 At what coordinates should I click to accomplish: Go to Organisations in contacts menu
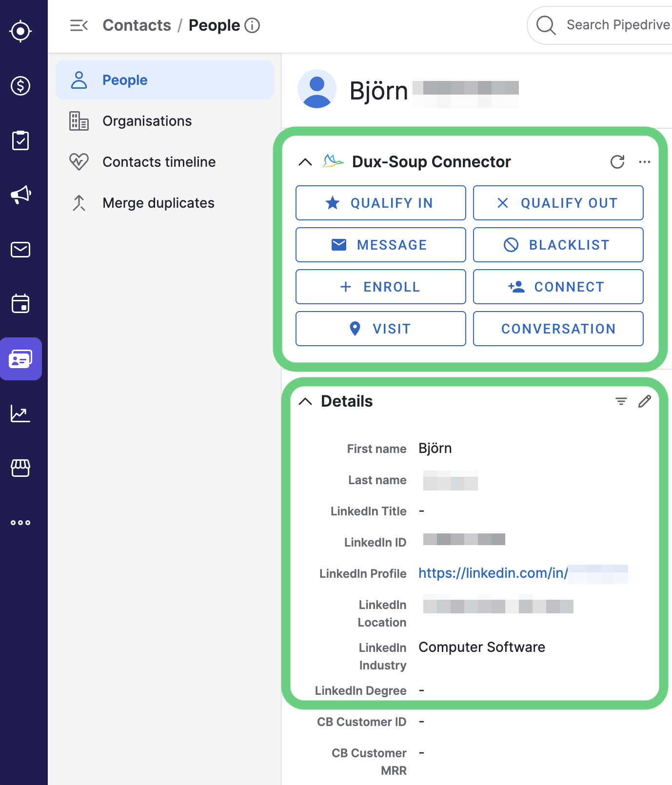[x=165, y=121]
